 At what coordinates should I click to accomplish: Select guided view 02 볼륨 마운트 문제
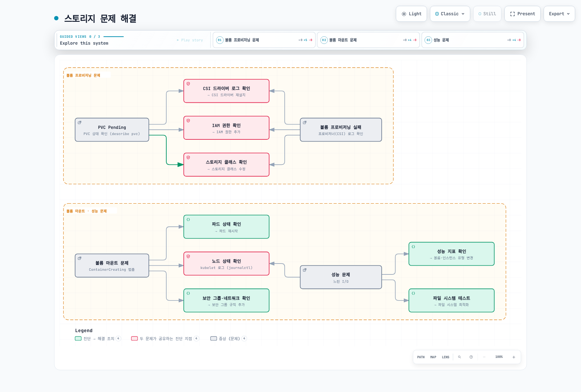point(369,40)
